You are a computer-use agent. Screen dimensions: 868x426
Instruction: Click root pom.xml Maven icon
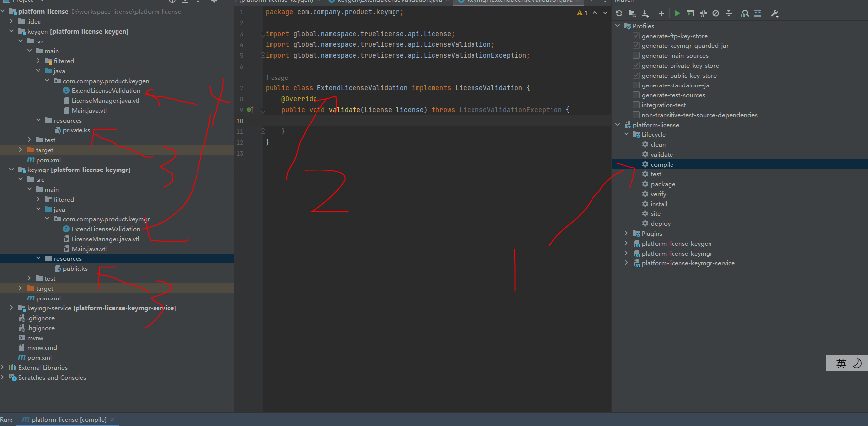point(22,357)
